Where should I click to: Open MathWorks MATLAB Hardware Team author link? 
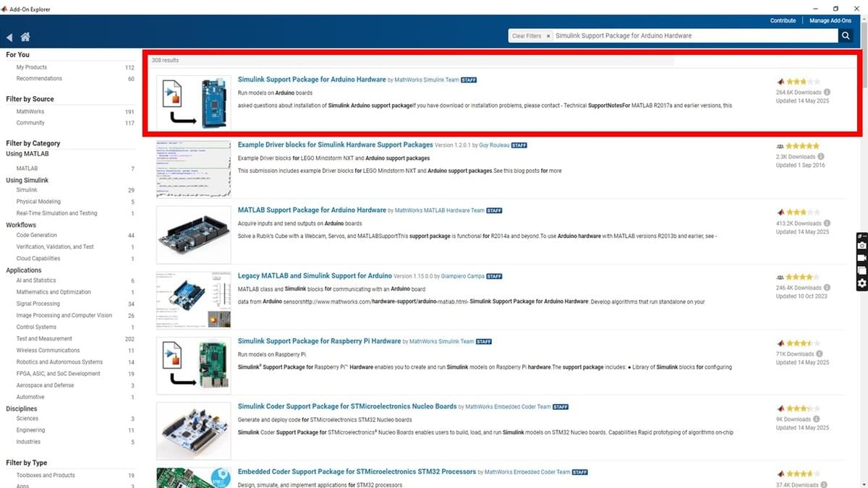[439, 210]
